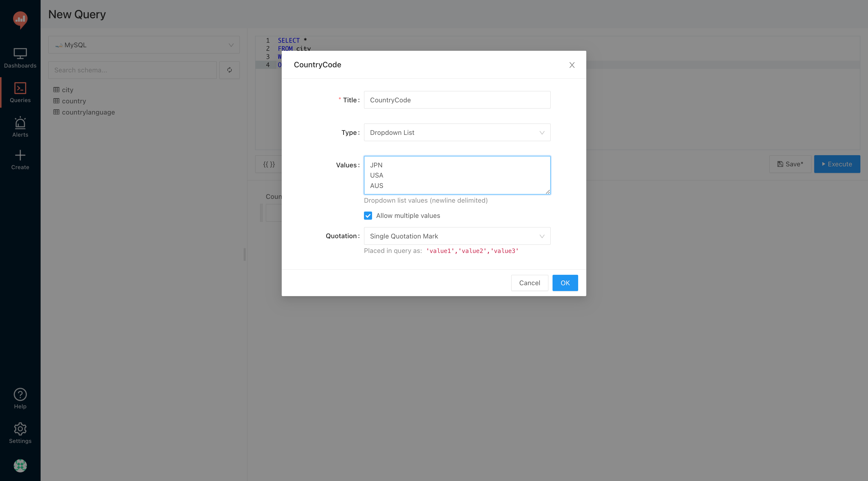Click into the Title input field
868x481 pixels.
[457, 100]
